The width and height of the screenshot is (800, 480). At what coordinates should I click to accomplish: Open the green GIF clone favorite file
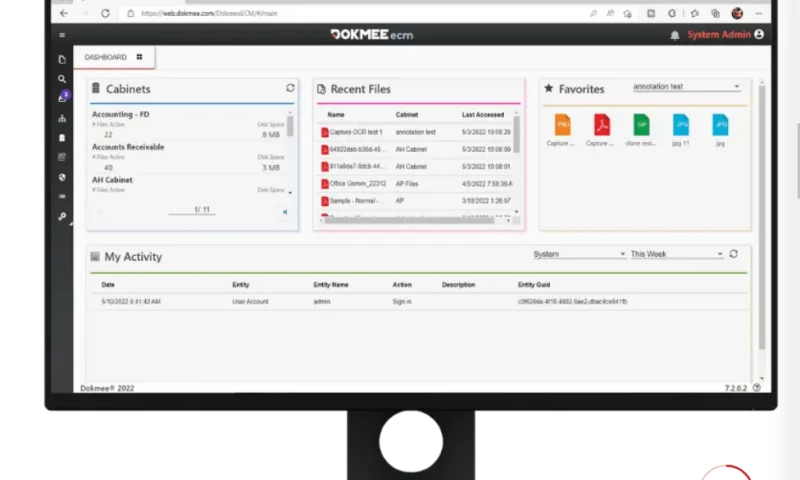point(641,125)
